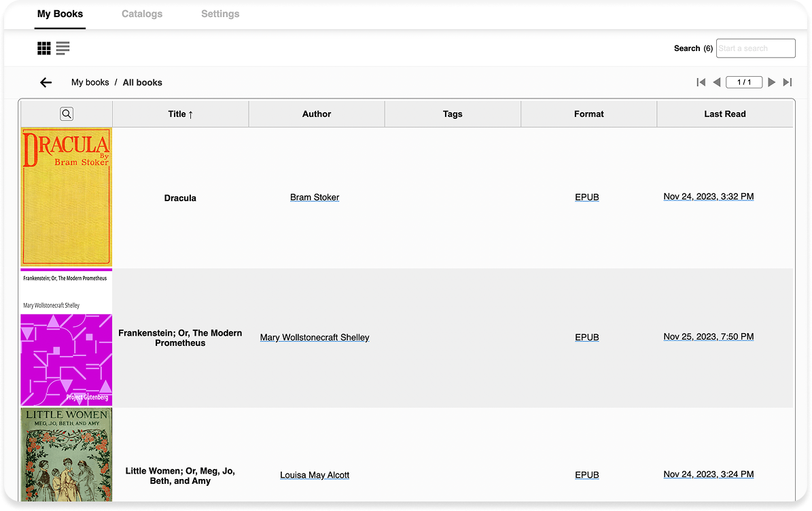
Task: Click the EPUB link in the Frankenstein row
Action: tap(586, 337)
